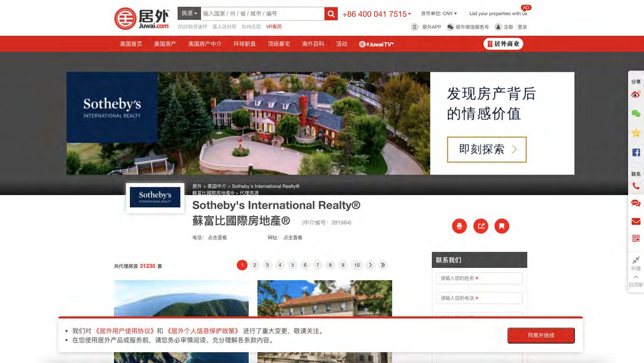This screenshot has width=644, height=363.
Task: Click the round red print button
Action: [459, 226]
